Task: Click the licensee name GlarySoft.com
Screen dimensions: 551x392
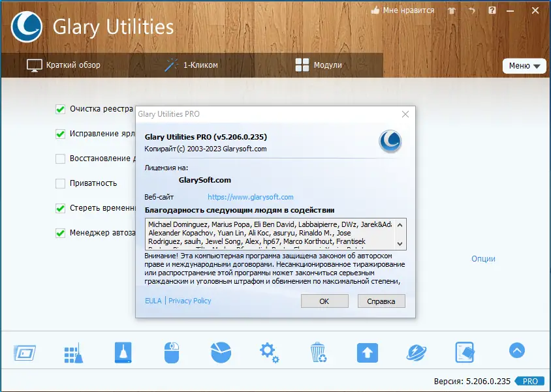Action: point(205,180)
